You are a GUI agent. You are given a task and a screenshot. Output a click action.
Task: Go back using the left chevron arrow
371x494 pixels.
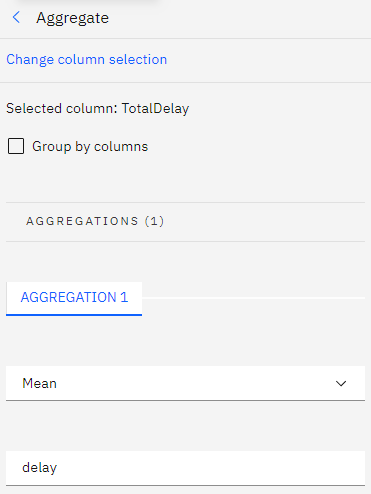pyautogui.click(x=16, y=17)
